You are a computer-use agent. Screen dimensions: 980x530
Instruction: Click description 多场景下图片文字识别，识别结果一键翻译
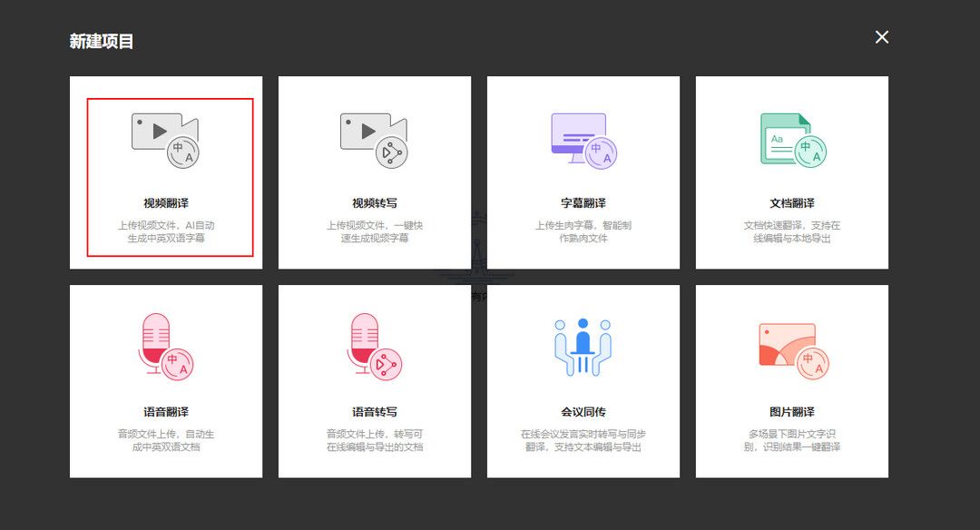tap(792, 441)
